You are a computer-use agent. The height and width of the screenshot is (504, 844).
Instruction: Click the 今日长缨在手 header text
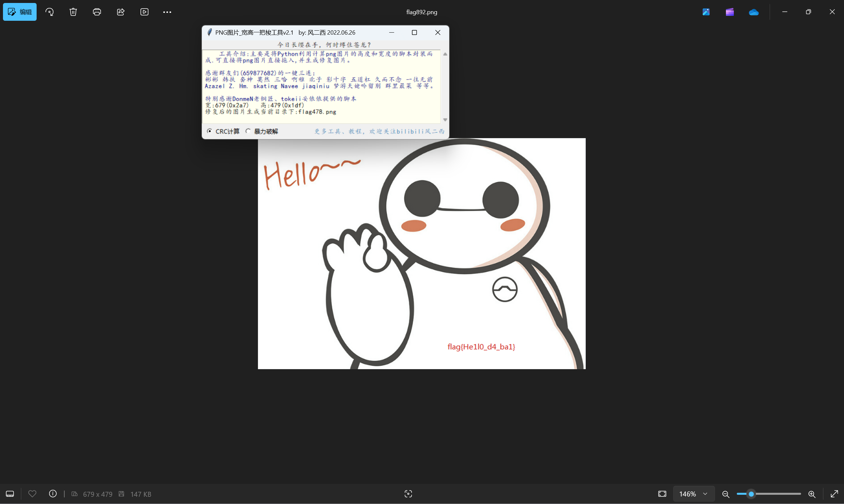pos(325,45)
